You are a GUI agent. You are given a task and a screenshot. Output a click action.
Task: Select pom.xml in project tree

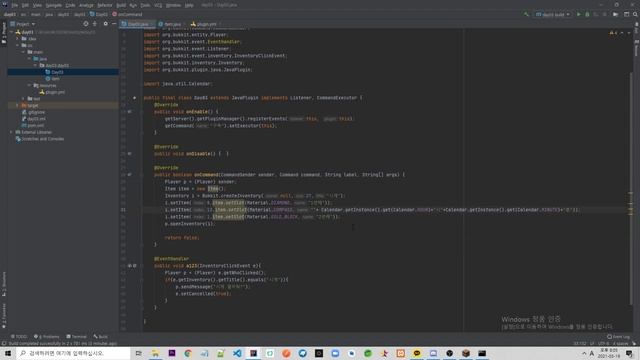coord(36,125)
